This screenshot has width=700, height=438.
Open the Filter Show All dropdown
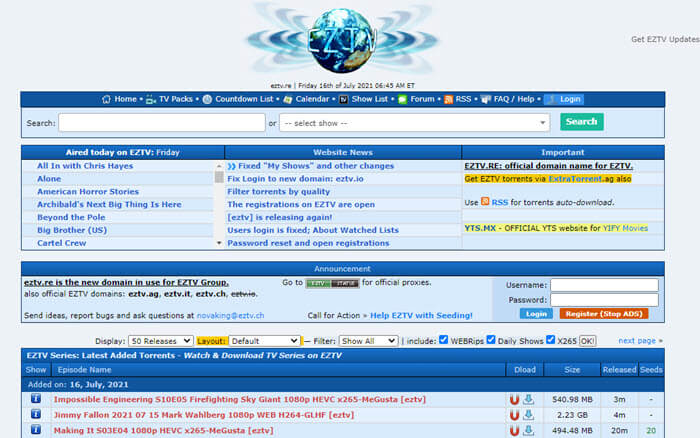pos(368,341)
